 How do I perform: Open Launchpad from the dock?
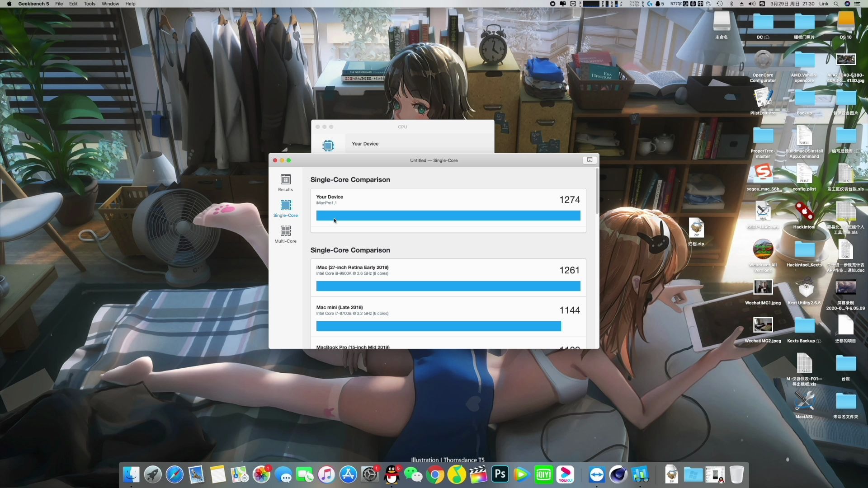point(153,474)
